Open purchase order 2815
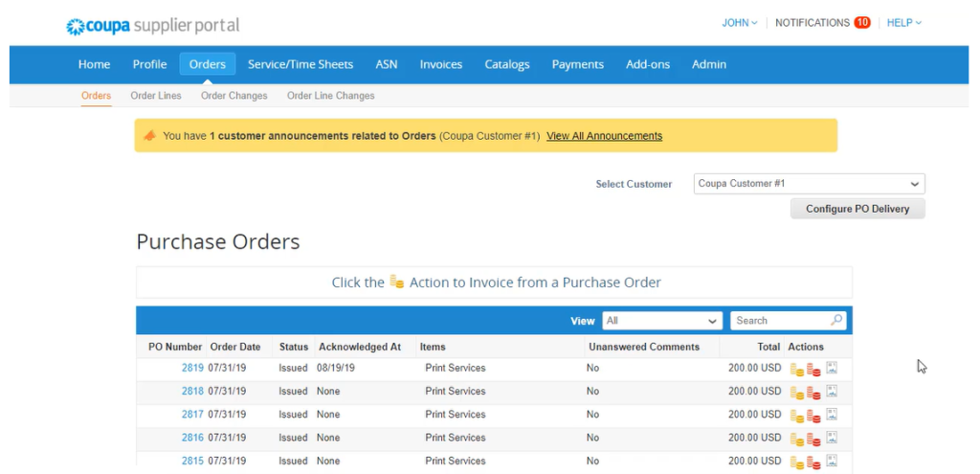Viewport: 980px width, 474px height. tap(192, 461)
